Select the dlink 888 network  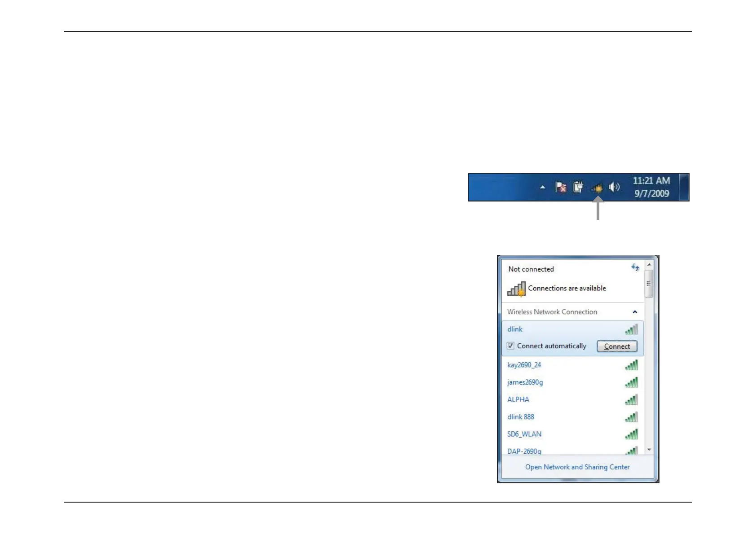[x=572, y=417]
